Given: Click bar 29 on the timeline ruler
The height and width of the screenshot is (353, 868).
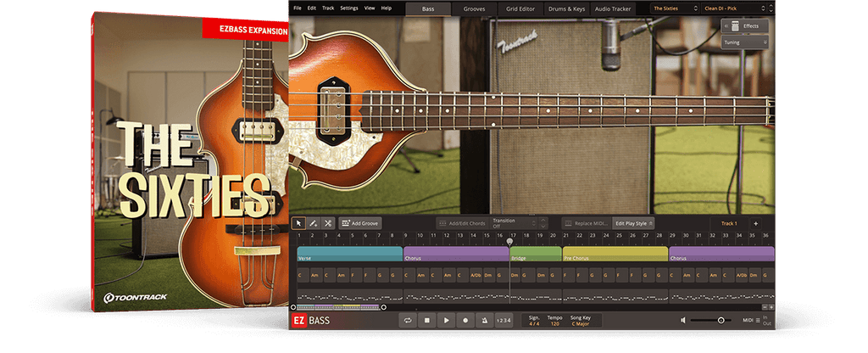Looking at the screenshot, I should 671,236.
